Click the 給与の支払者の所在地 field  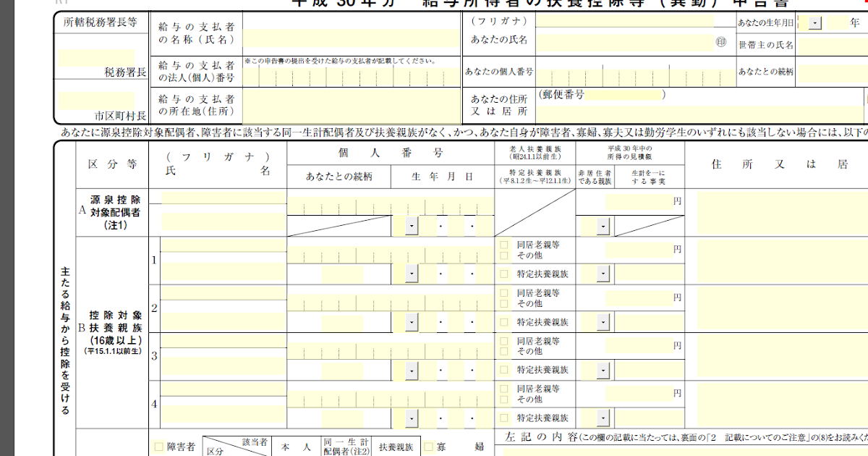point(352,105)
